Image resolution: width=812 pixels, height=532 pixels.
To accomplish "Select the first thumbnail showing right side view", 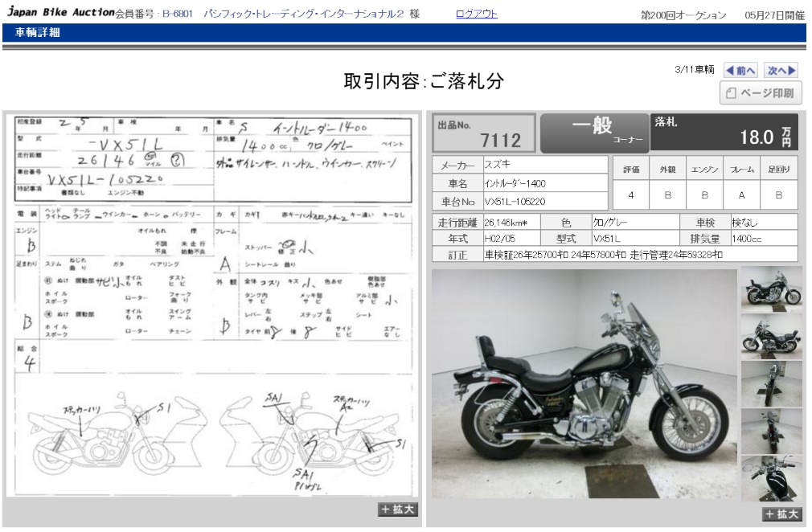I will [x=771, y=288].
